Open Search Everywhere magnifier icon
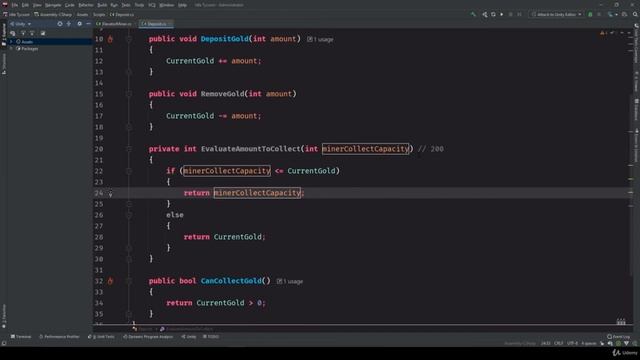Viewport: 640px width, 360px height. click(635, 15)
